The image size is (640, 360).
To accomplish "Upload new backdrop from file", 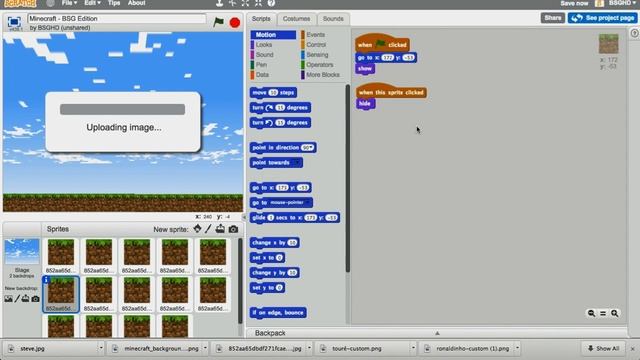I will [26, 299].
